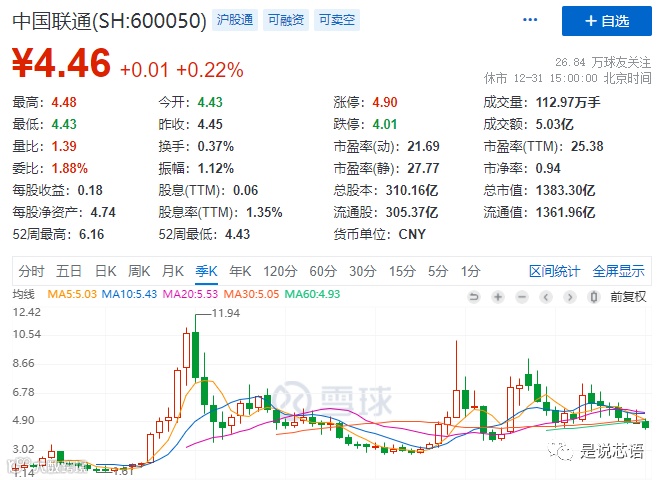Toggle the candlestick style icon
Image resolution: width=665 pixels, height=480 pixels.
(x=594, y=297)
